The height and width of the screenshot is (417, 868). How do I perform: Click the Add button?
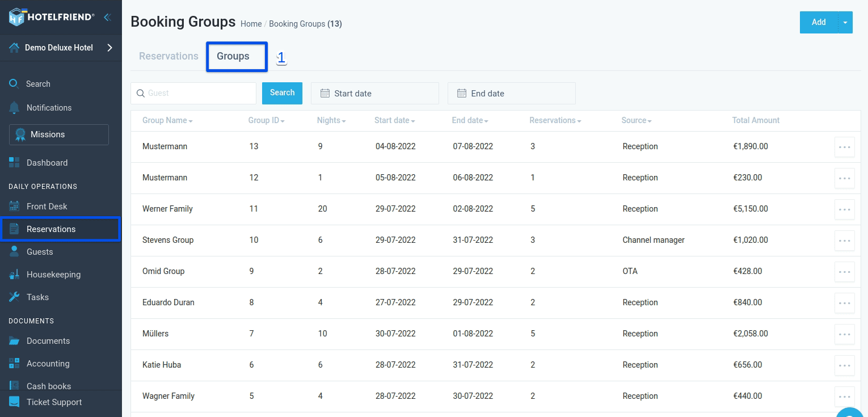coord(819,22)
